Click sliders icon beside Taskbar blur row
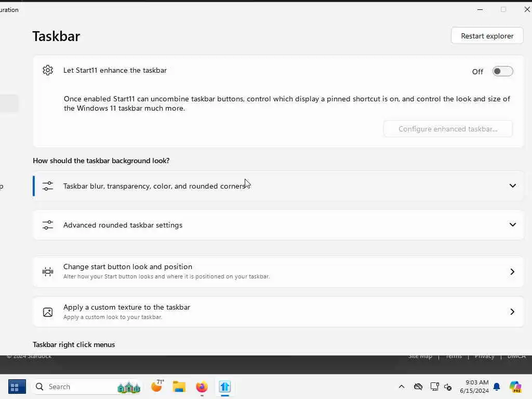This screenshot has height=399, width=532. 48,186
